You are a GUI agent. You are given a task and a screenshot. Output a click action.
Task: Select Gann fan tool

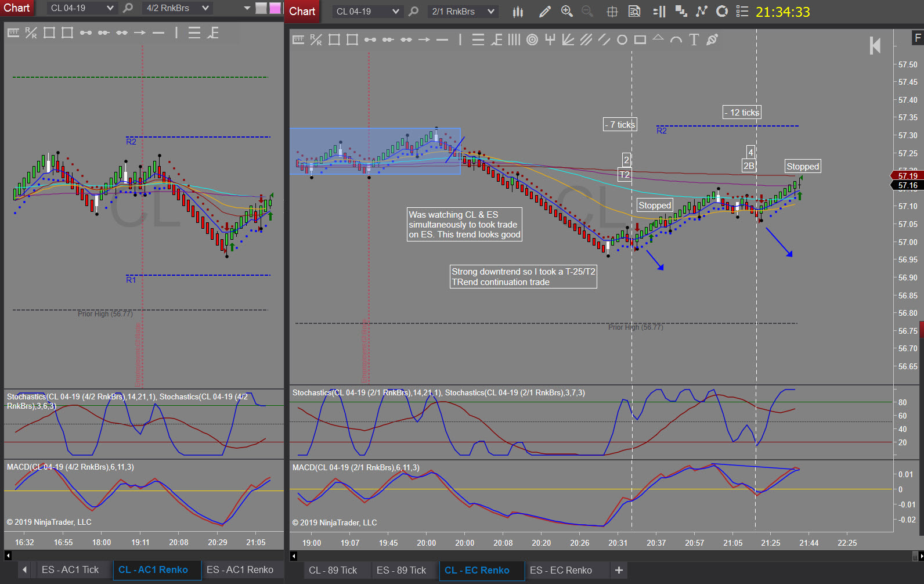tap(568, 39)
